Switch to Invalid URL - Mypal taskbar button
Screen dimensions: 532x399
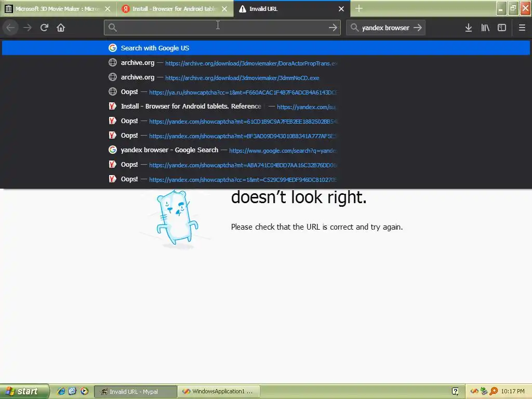136,392
